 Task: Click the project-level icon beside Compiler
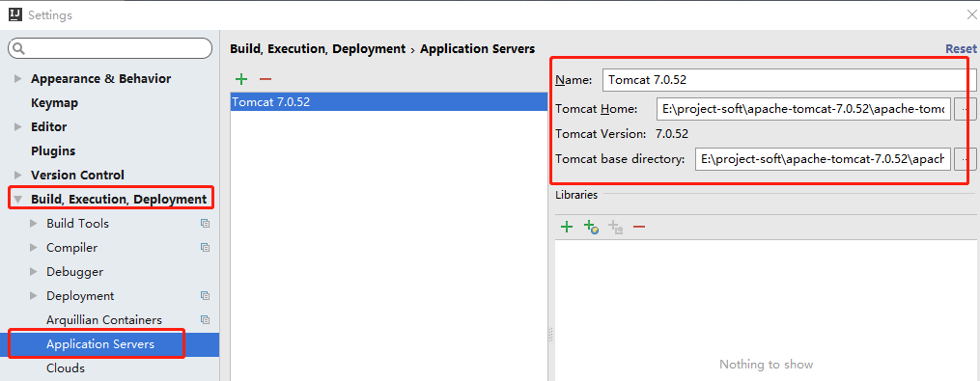point(205,247)
